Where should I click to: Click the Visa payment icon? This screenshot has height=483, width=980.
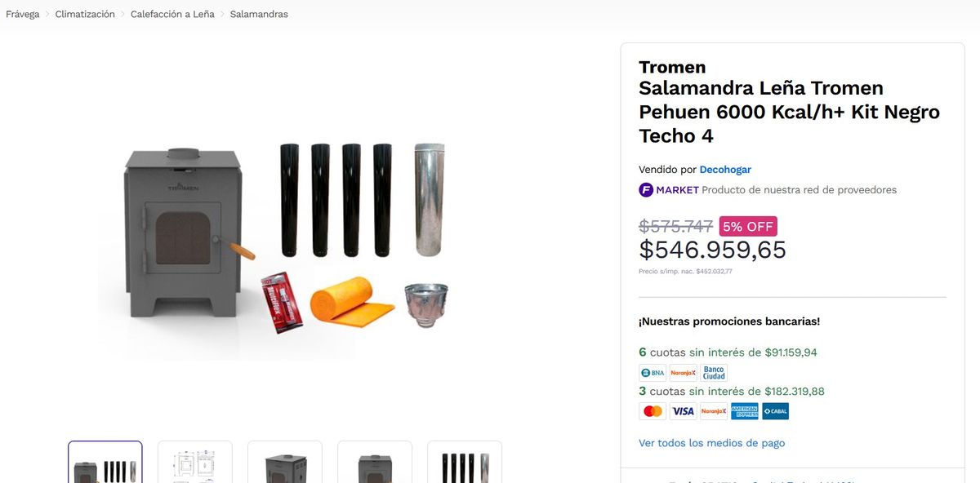pos(683,410)
